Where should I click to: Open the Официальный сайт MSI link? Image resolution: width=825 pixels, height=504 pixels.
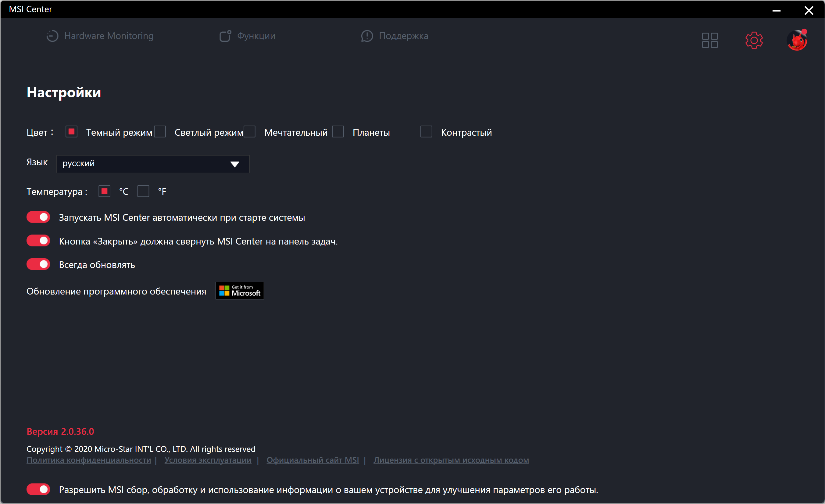click(313, 460)
